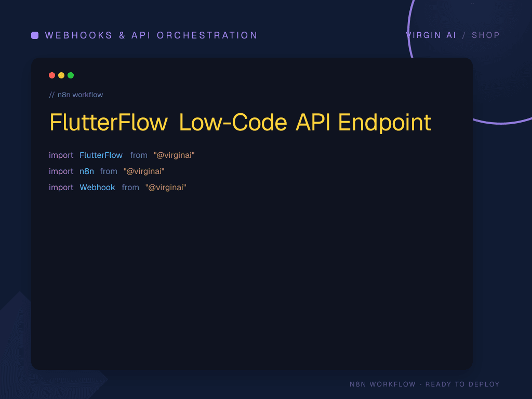Click "N8N WORKFLOW" in the footer caption
The image size is (532, 399).
(x=383, y=384)
